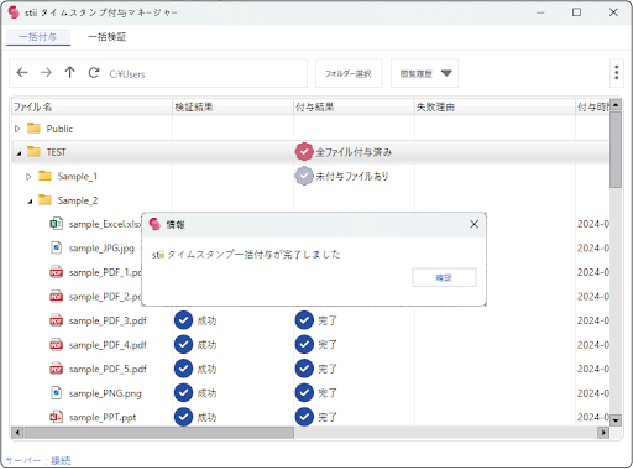
Task: Click the sample_PPT.ppt file icon
Action: 56,416
